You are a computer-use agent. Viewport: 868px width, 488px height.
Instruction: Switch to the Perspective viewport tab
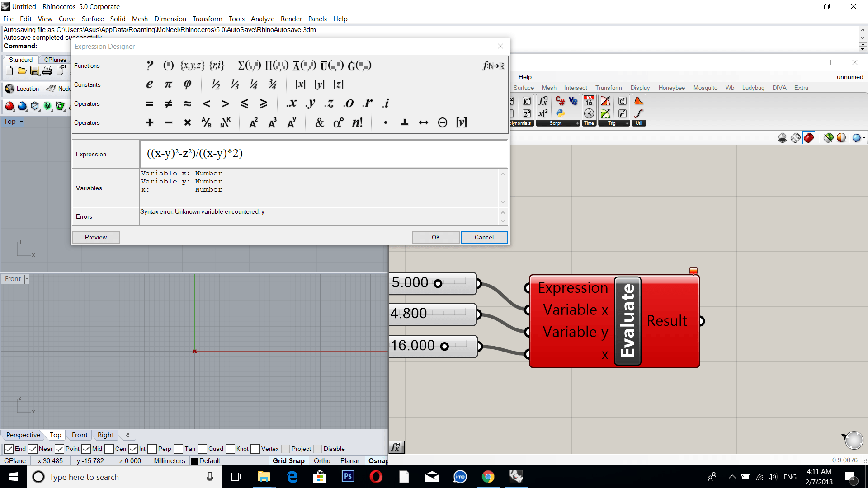tap(23, 435)
